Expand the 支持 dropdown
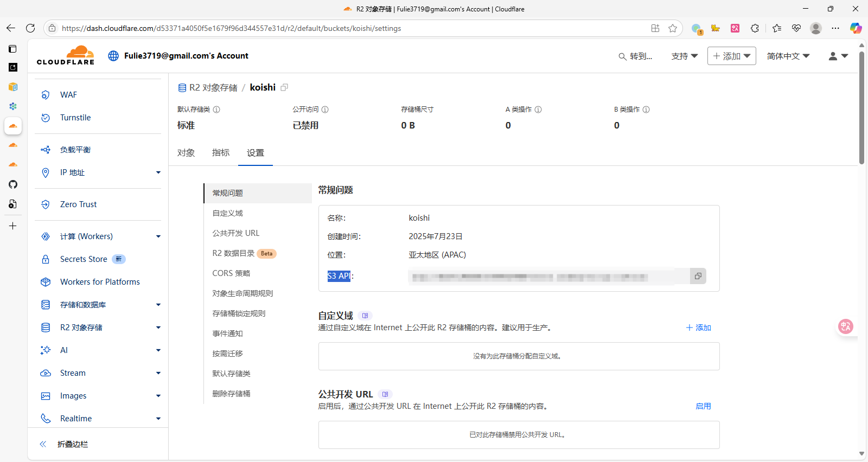 click(685, 56)
